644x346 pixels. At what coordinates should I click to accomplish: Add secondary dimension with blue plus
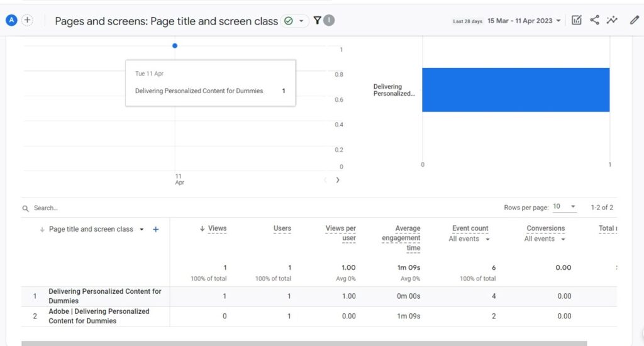pos(156,230)
